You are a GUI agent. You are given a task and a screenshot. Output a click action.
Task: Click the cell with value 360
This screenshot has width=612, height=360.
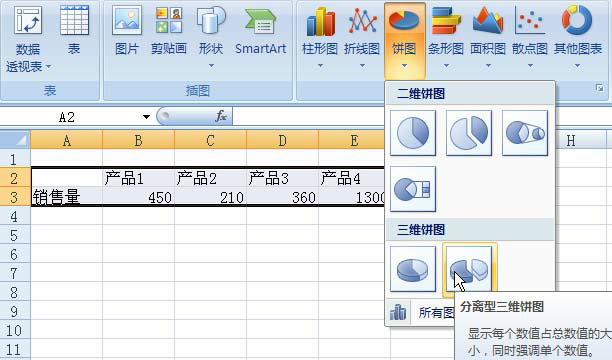[x=282, y=196]
